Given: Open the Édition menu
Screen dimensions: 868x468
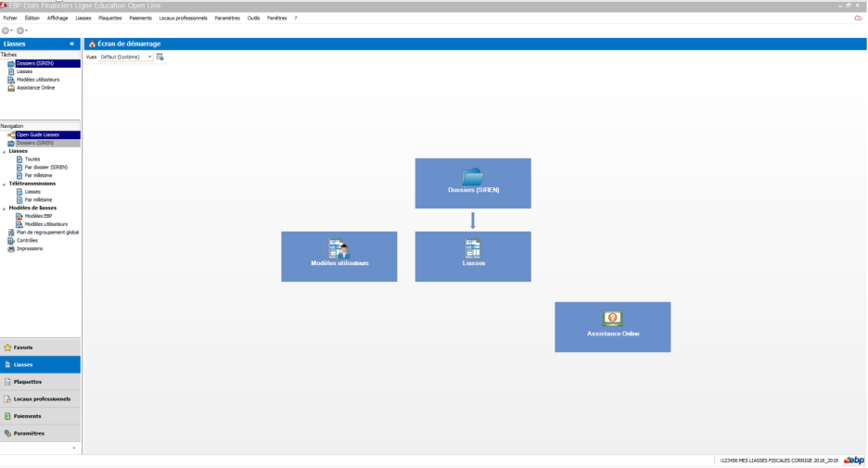Looking at the screenshot, I should (x=32, y=19).
